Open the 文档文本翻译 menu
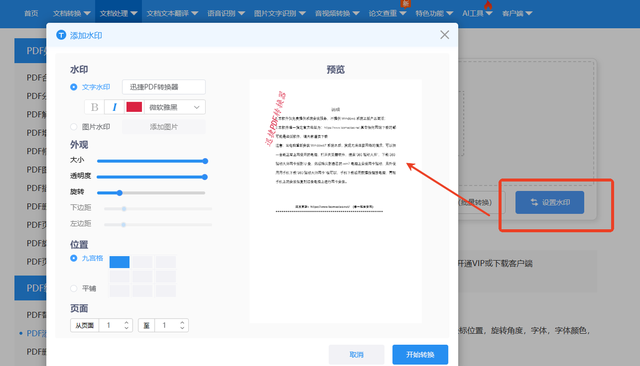Screen dimensions: 640x366 coord(172,13)
